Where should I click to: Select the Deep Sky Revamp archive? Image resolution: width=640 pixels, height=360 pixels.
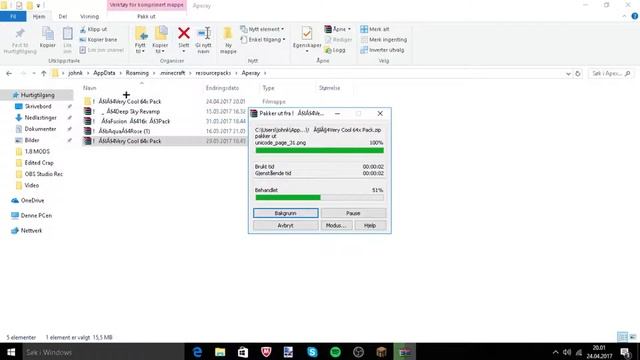(133, 111)
